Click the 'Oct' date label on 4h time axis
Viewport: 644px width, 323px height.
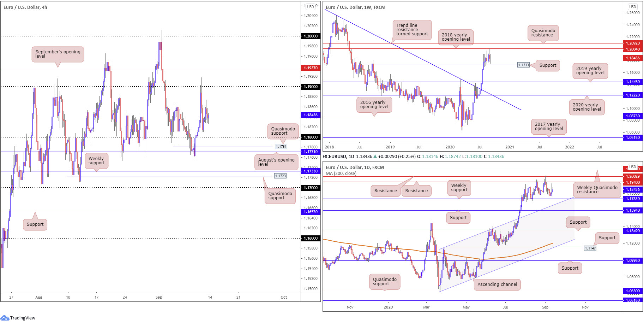pyautogui.click(x=284, y=297)
